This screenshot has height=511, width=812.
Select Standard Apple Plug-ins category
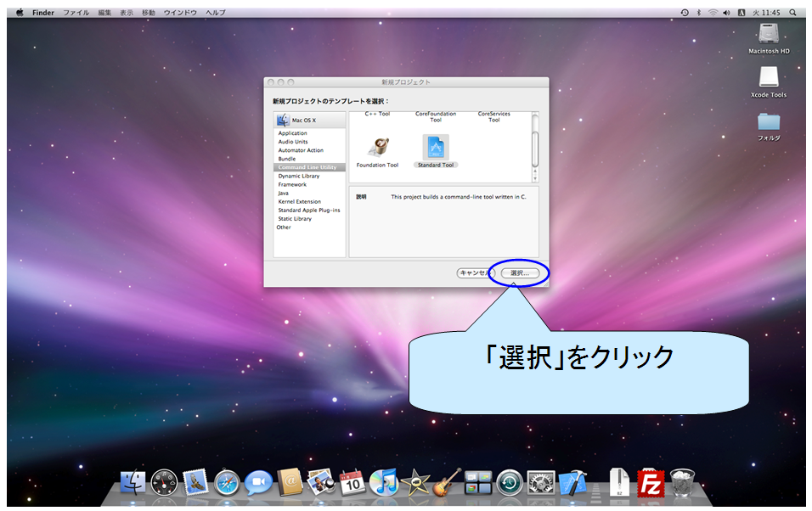[310, 211]
